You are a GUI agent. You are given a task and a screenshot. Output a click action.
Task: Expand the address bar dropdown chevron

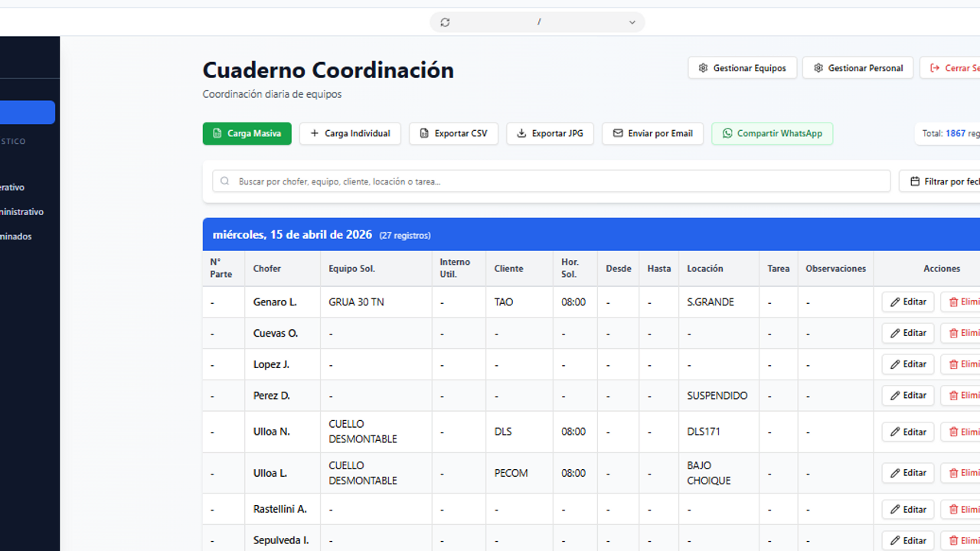pyautogui.click(x=632, y=22)
